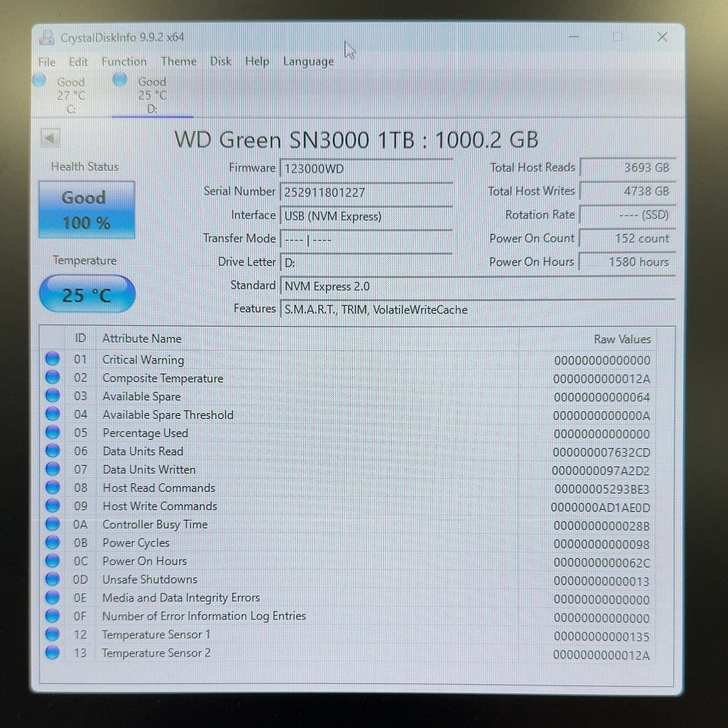Click the Firmware field 123000WD
This screenshot has height=728, width=728.
(x=366, y=169)
